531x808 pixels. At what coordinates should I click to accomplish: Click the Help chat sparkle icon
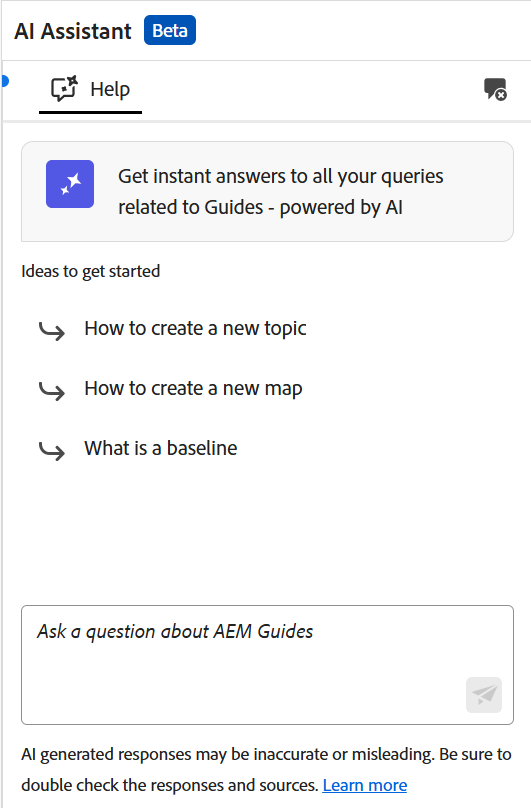click(x=64, y=89)
